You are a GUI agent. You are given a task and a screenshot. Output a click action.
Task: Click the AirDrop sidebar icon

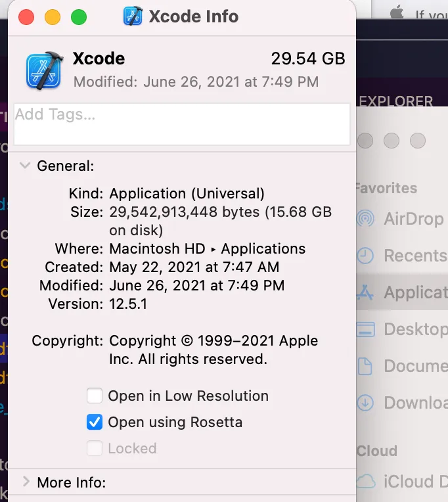click(366, 219)
